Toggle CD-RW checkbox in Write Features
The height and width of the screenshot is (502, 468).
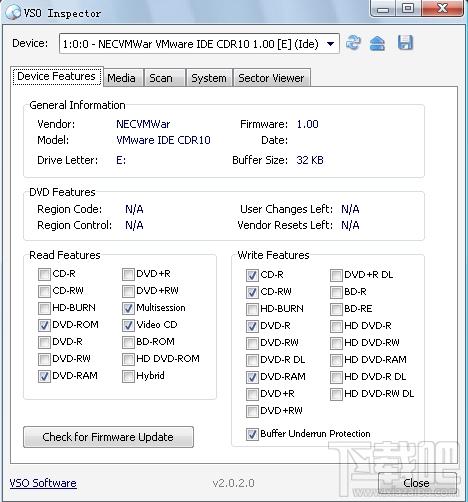(x=252, y=292)
